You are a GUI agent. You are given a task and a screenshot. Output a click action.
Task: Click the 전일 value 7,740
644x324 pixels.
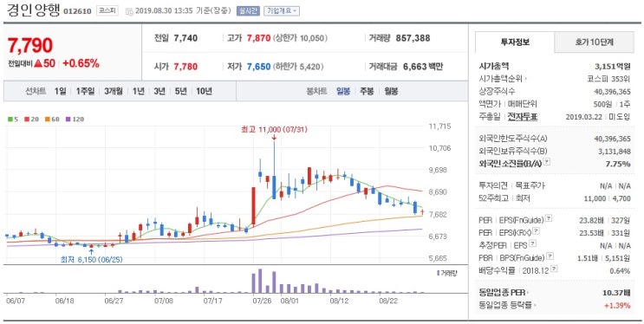[x=185, y=38]
